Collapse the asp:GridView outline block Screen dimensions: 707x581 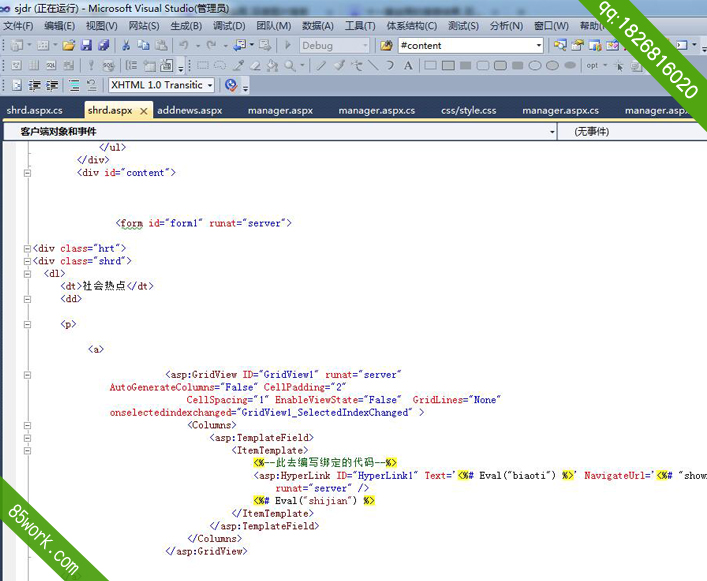click(x=28, y=375)
